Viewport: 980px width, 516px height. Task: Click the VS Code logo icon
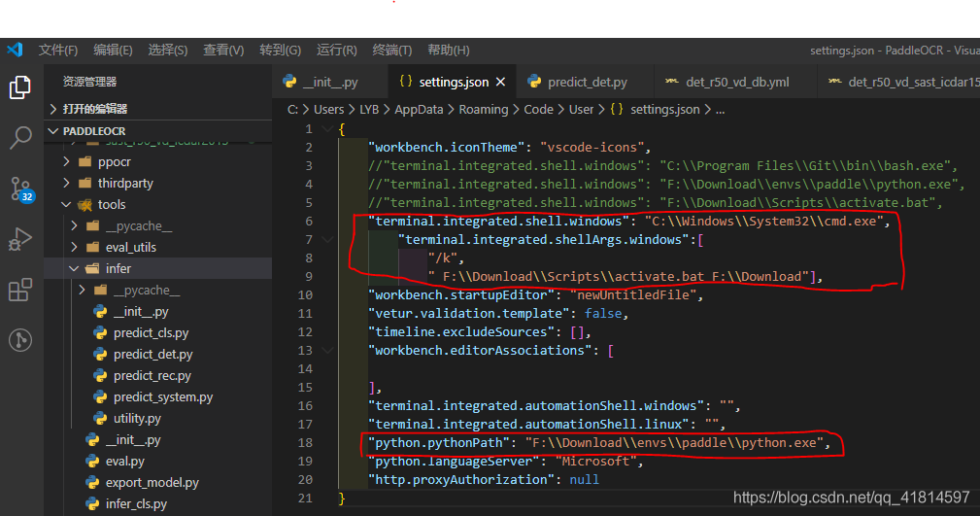14,50
